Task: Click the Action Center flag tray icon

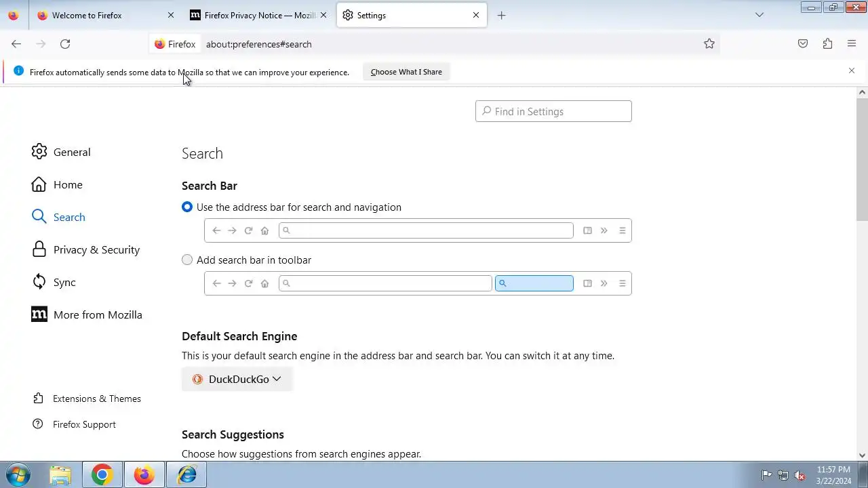Action: pyautogui.click(x=766, y=475)
